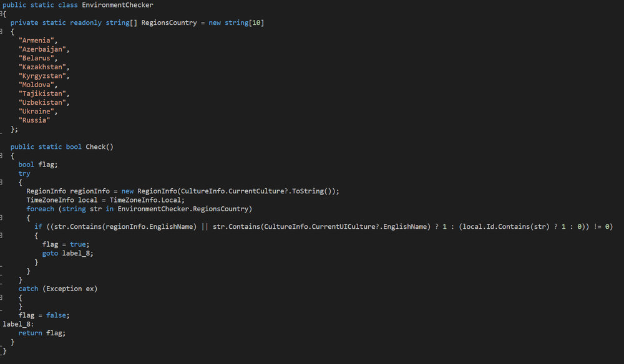Click the "flag = true" assignment line
This screenshot has height=364, width=624.
coord(66,245)
